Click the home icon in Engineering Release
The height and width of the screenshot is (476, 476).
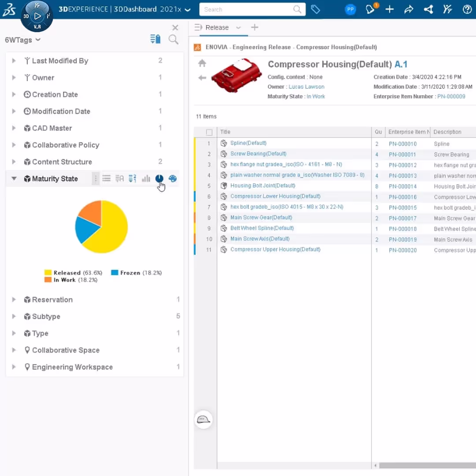coord(202,63)
